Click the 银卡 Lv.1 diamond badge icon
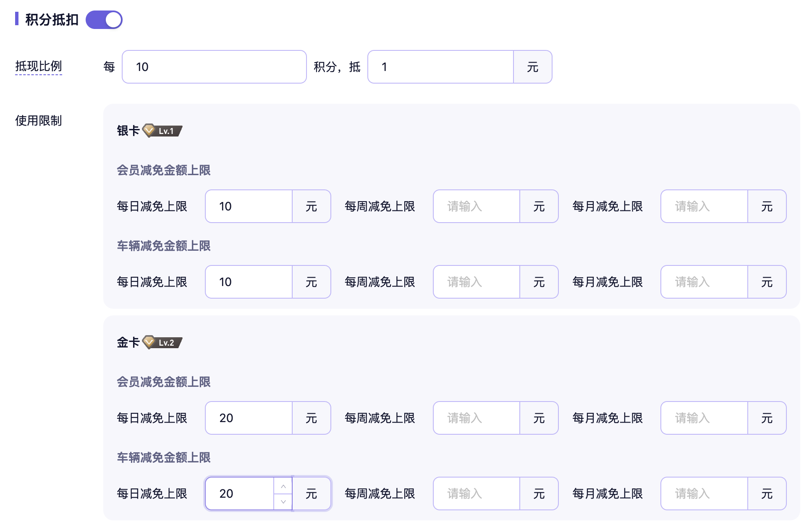The height and width of the screenshot is (525, 812). tap(149, 131)
